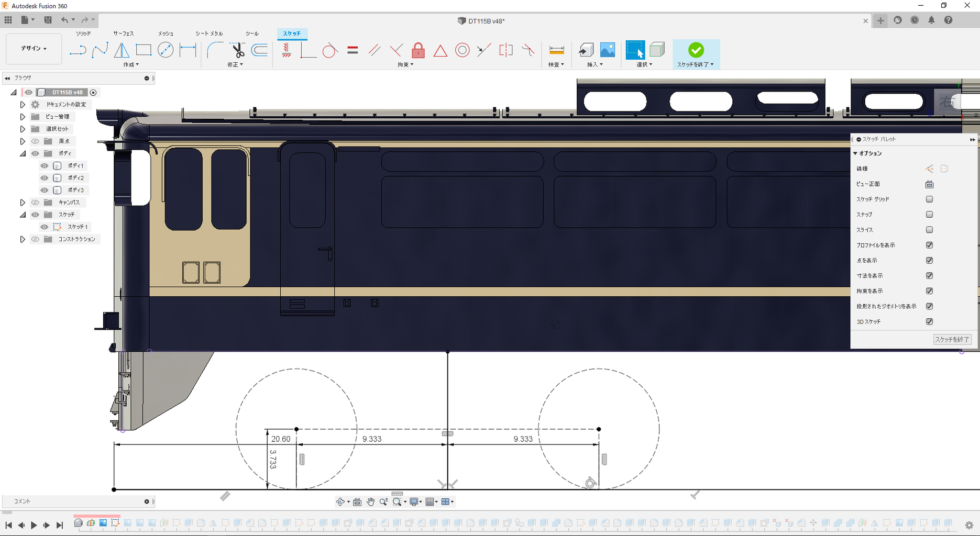This screenshot has height=536, width=980.
Task: Open the デザイン workspace dropdown
Action: tap(34, 49)
